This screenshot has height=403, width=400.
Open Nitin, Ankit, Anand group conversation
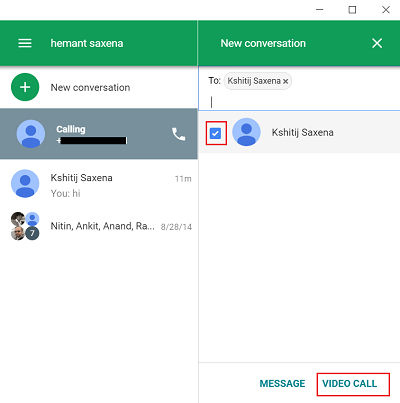(x=99, y=226)
